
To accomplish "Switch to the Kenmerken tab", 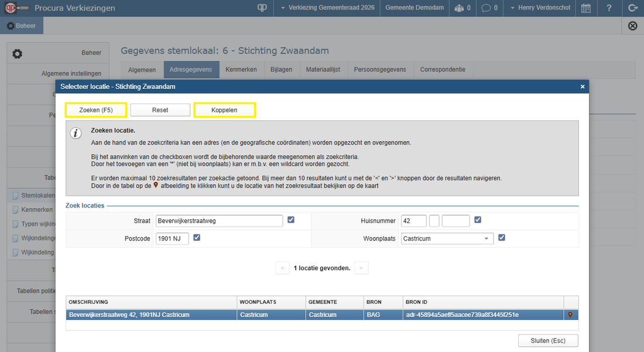I will [x=241, y=70].
